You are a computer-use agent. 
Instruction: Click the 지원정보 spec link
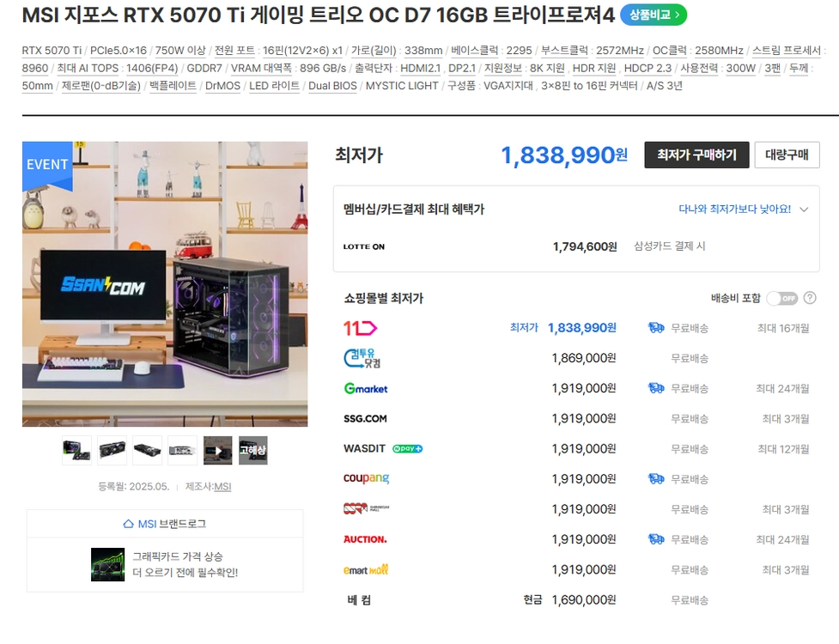(x=503, y=69)
